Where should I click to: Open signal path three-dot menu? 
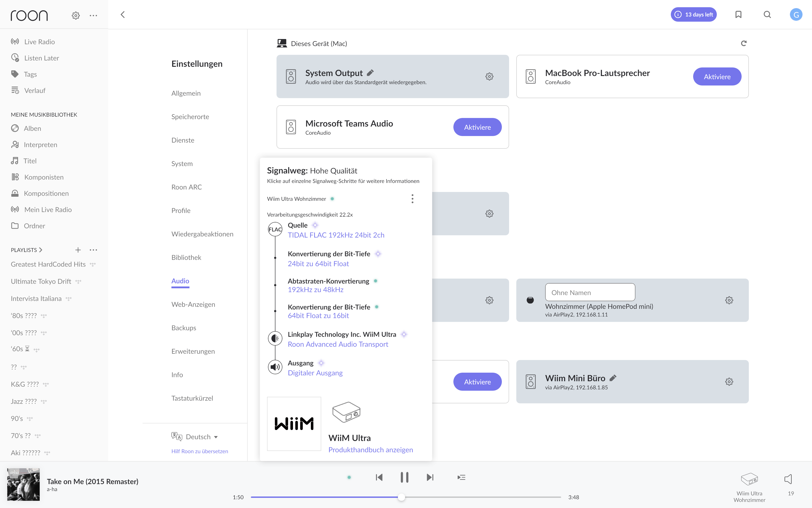point(412,199)
